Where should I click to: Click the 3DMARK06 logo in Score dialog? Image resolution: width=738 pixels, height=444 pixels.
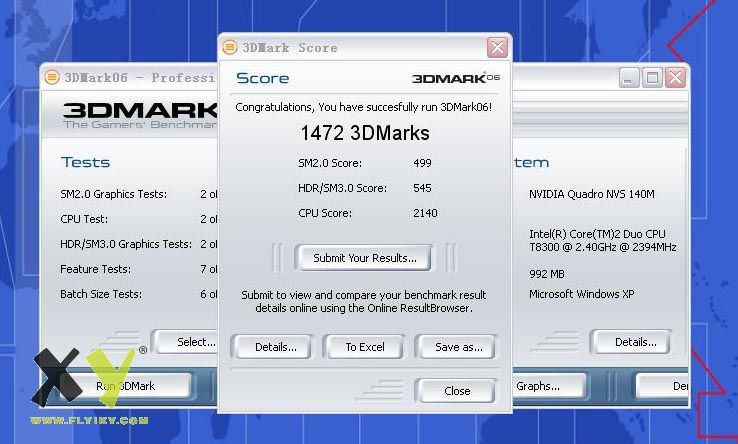click(x=455, y=78)
